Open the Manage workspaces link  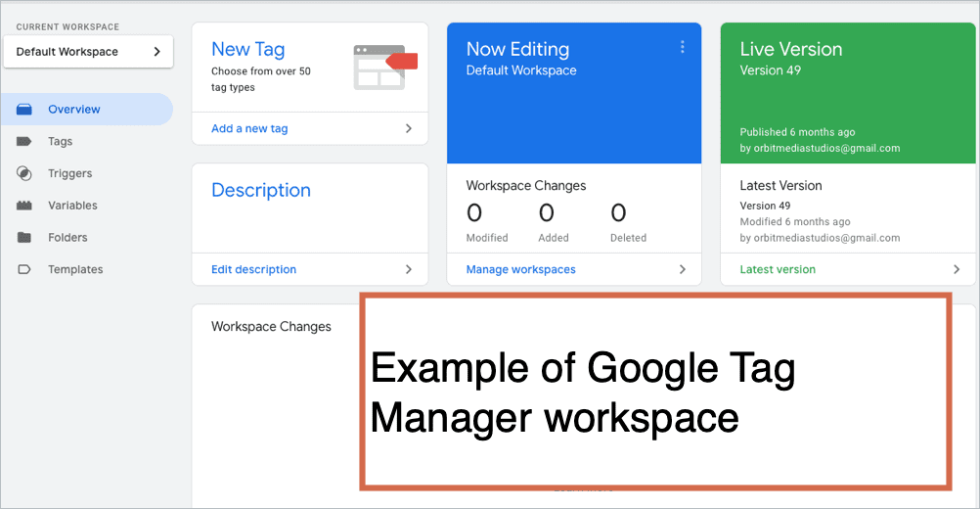(x=520, y=269)
